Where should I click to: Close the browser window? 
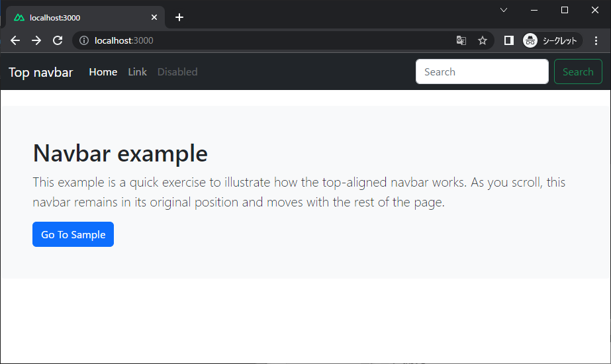point(594,10)
